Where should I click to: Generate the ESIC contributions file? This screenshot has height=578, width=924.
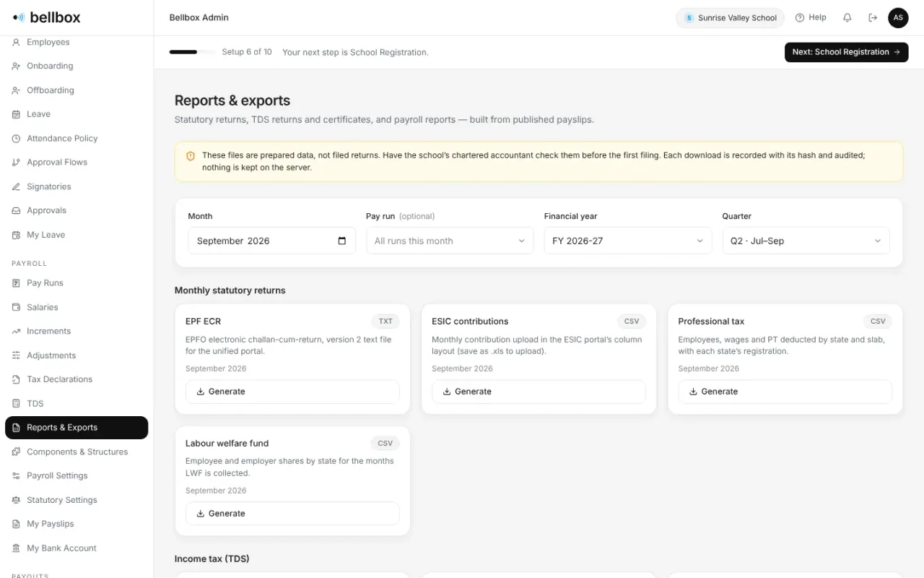pyautogui.click(x=539, y=392)
